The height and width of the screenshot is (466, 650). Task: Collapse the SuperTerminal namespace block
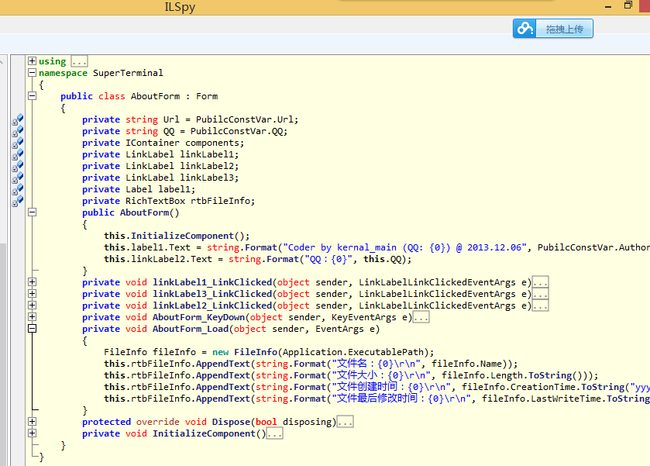coord(32,73)
